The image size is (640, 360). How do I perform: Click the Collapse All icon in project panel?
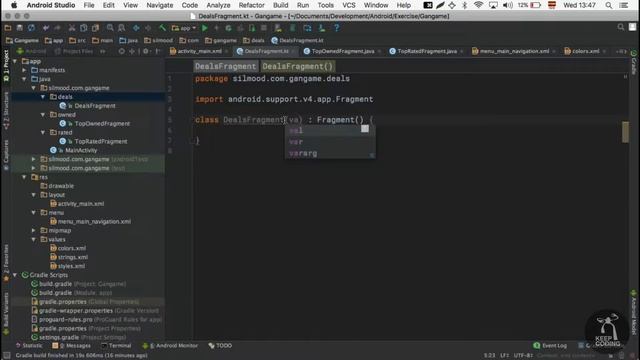(132, 51)
